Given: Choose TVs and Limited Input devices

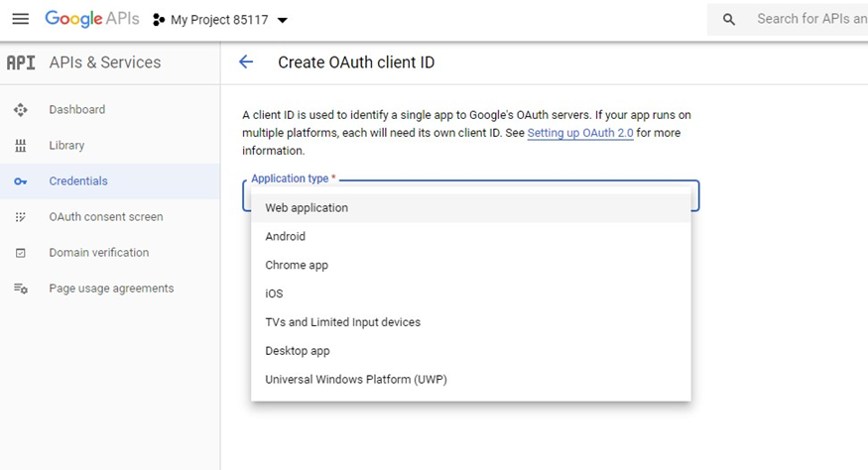Looking at the screenshot, I should pyautogui.click(x=343, y=322).
